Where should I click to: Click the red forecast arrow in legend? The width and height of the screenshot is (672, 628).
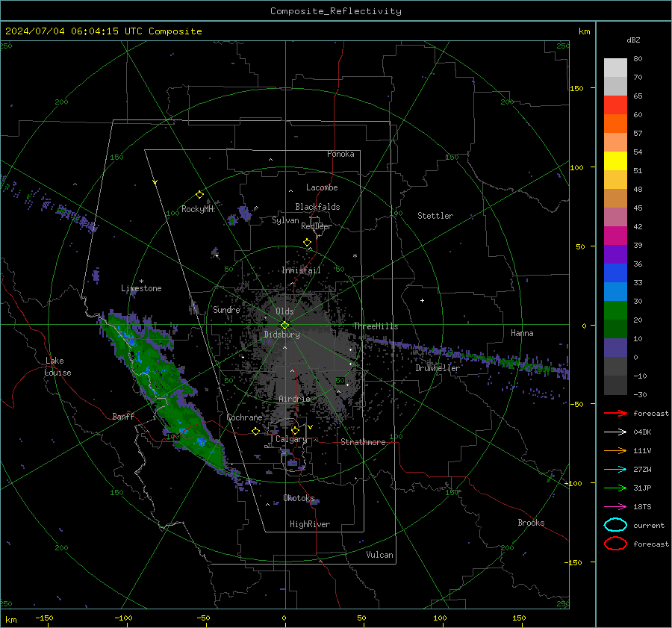pos(615,413)
